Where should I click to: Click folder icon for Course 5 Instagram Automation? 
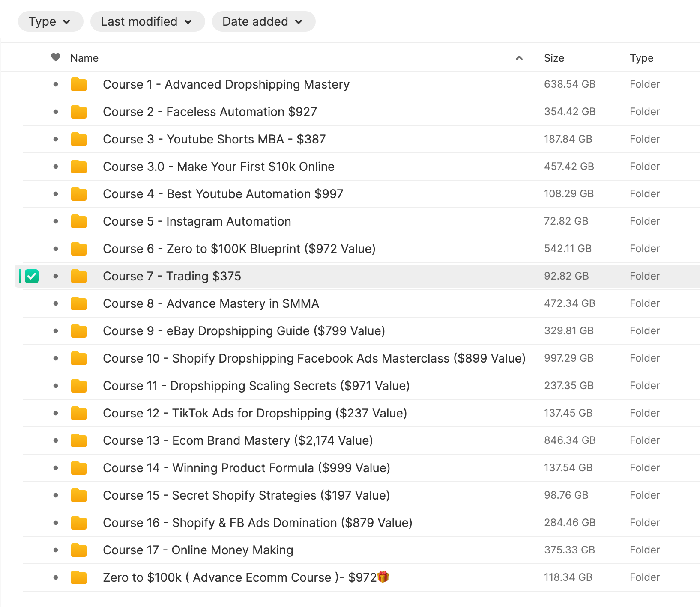tap(79, 222)
